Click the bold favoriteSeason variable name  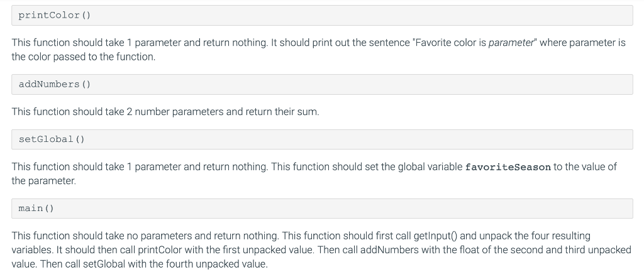click(x=508, y=167)
